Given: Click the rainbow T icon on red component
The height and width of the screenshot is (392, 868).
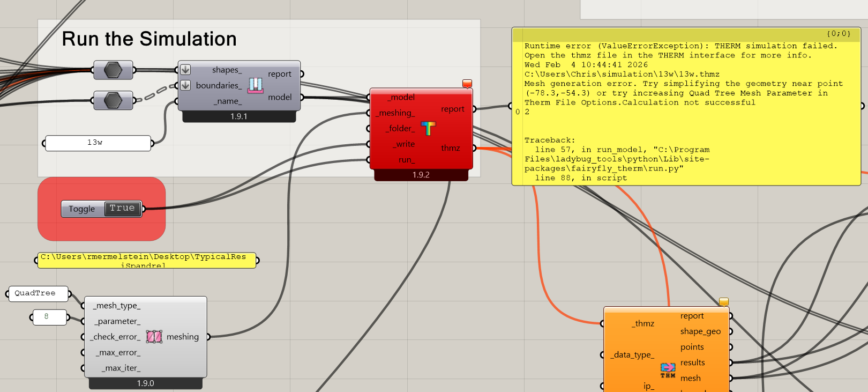Looking at the screenshot, I should (428, 128).
